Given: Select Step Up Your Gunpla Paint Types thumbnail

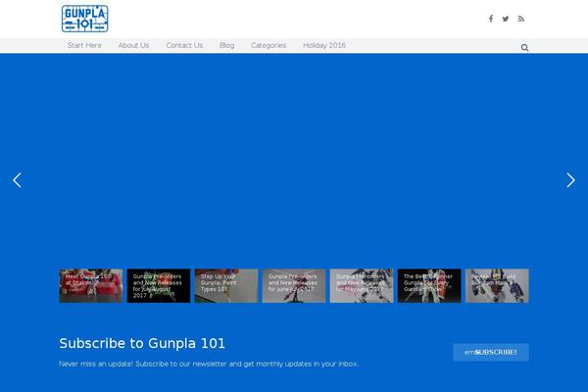Looking at the screenshot, I should [226, 285].
